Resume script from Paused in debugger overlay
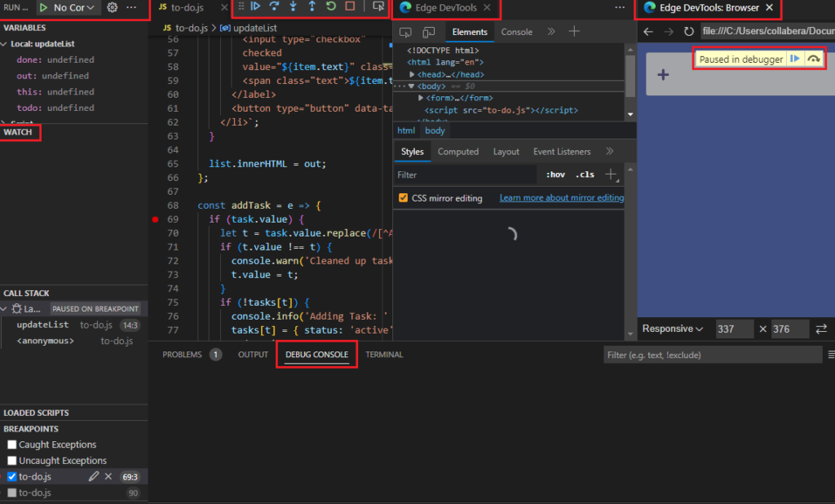The height and width of the screenshot is (504, 835). (794, 59)
